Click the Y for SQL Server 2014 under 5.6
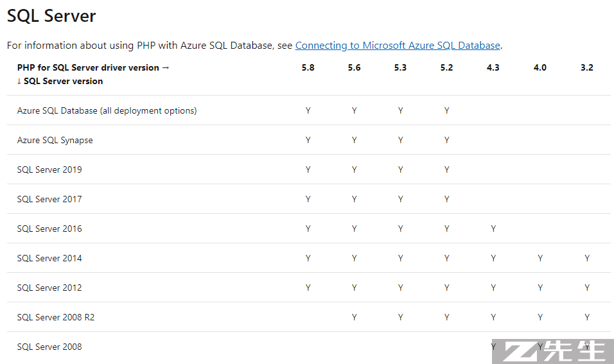This screenshot has height=364, width=614. coord(355,258)
